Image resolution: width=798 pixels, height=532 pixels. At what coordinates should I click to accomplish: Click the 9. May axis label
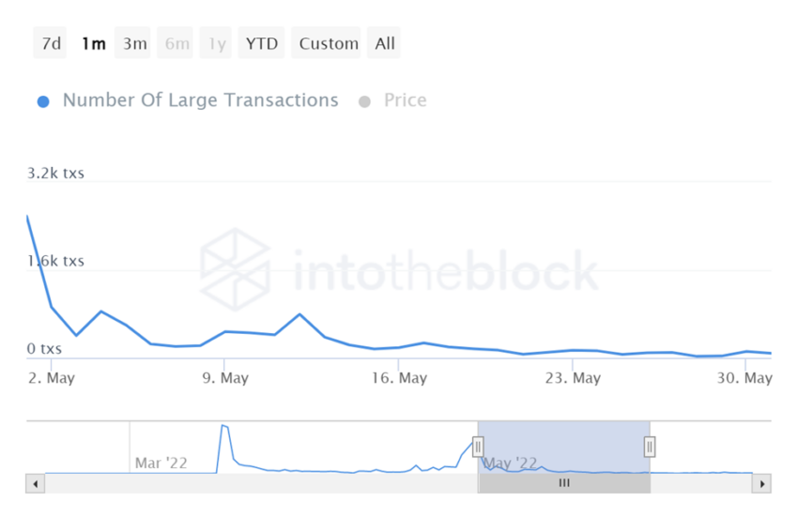point(226,378)
